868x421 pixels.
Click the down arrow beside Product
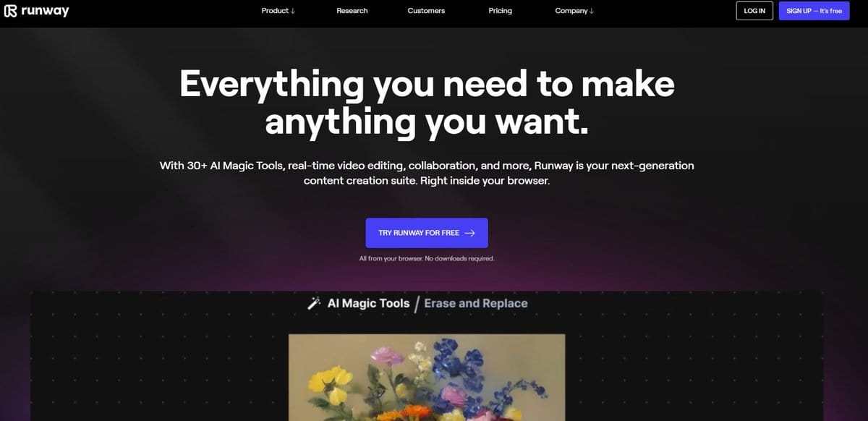pyautogui.click(x=292, y=11)
